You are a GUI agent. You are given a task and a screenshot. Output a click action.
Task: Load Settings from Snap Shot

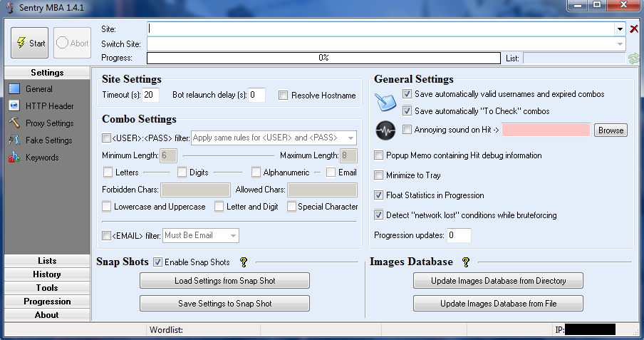(224, 281)
